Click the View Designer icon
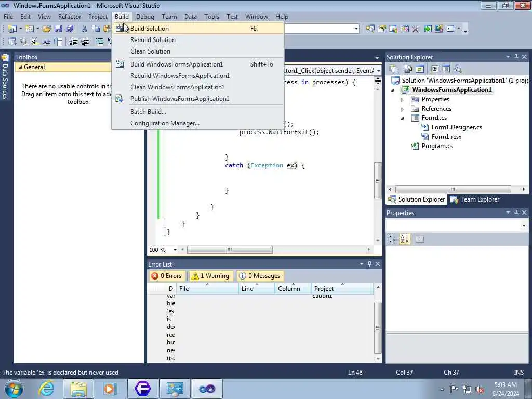 point(446,69)
